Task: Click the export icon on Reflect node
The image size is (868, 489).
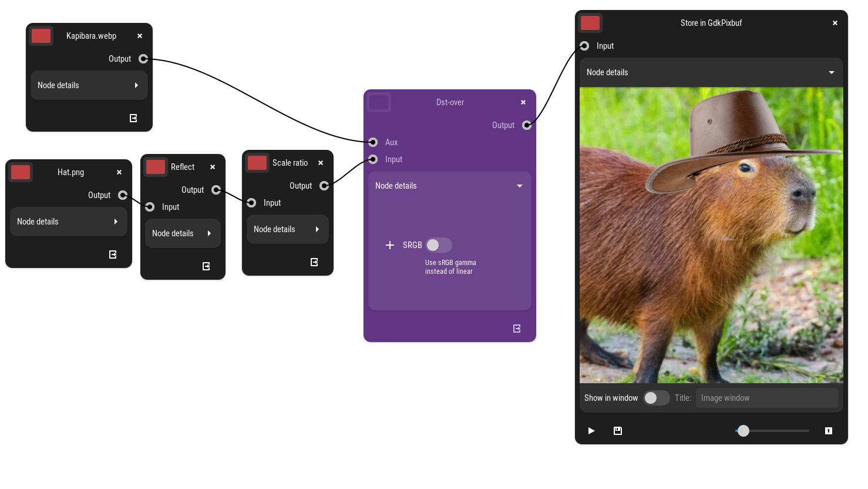Action: tap(206, 266)
